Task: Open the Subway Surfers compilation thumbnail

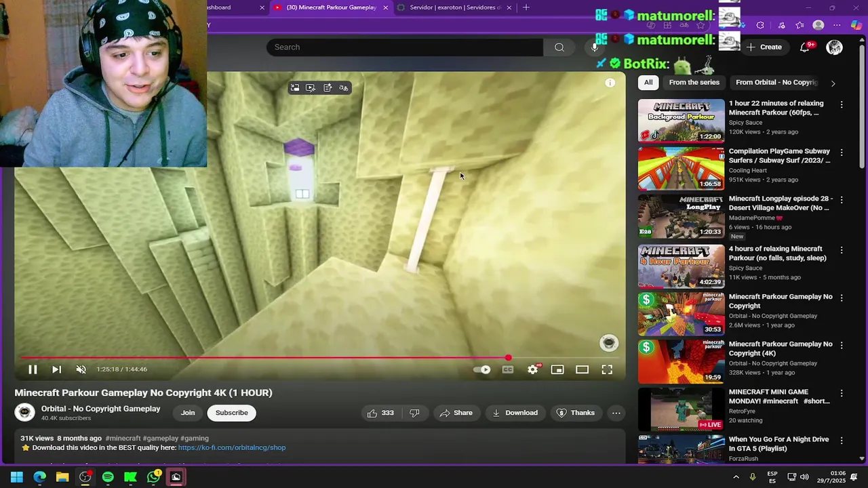Action: [x=681, y=168]
